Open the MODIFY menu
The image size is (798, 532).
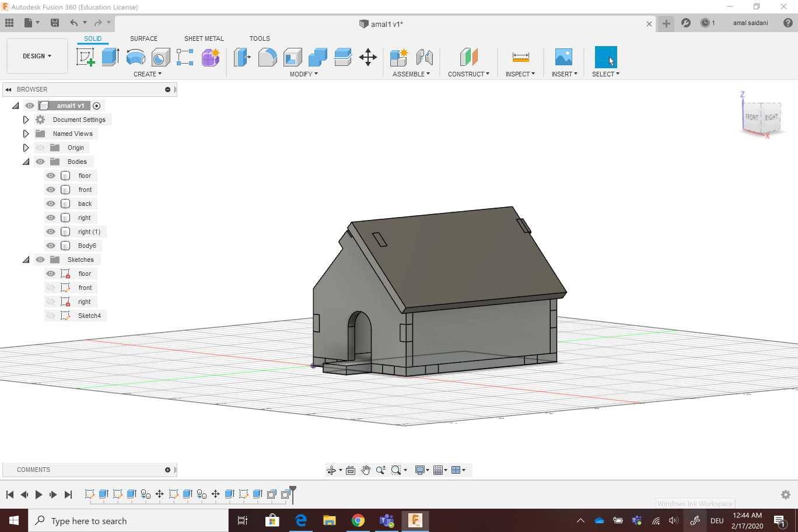pyautogui.click(x=303, y=74)
